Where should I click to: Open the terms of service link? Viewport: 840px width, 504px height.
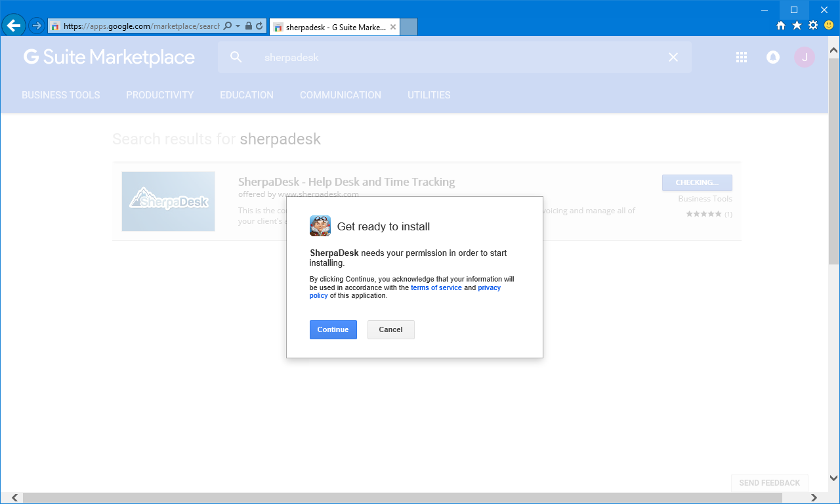pos(436,287)
